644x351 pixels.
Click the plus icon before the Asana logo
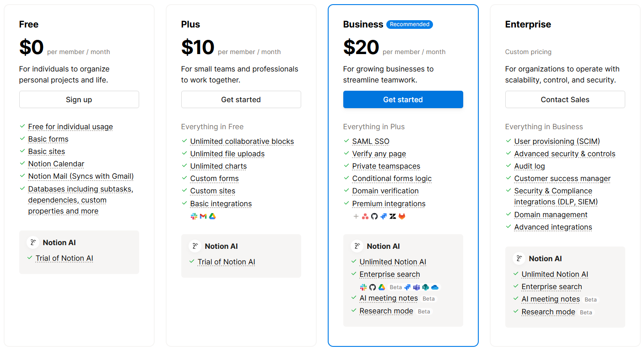point(356,216)
